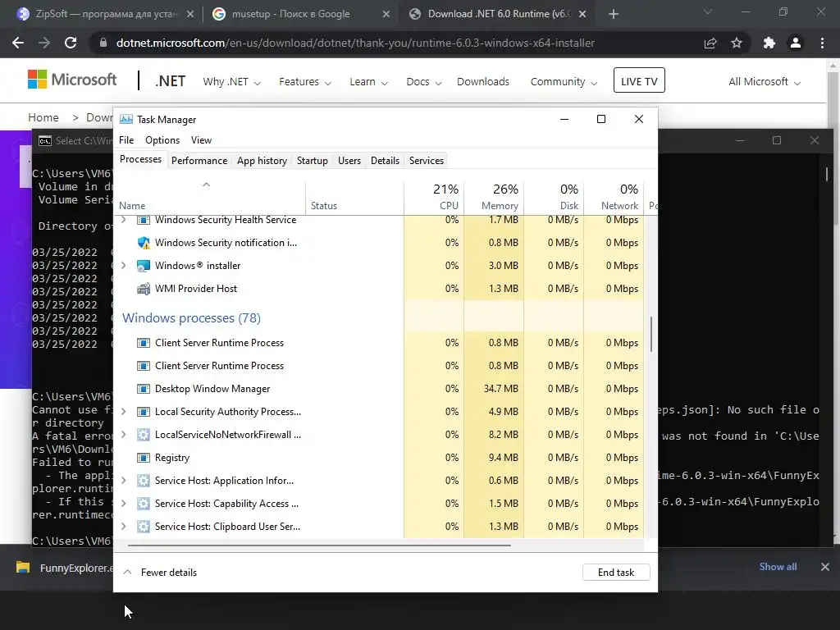Viewport: 840px width, 630px height.
Task: Expand LocalServiceNoNetworkFirewall row
Action: [x=124, y=435]
